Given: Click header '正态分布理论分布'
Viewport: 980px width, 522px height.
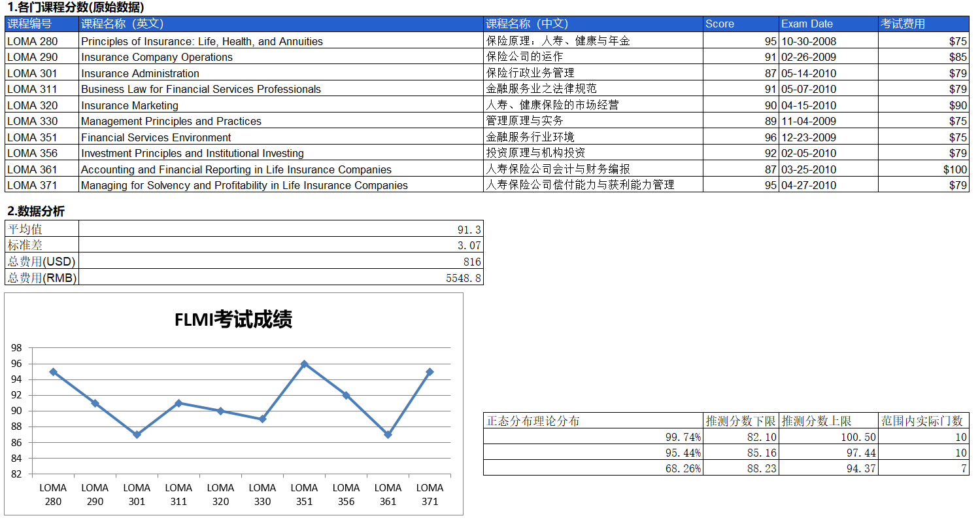Looking at the screenshot, I should [594, 421].
